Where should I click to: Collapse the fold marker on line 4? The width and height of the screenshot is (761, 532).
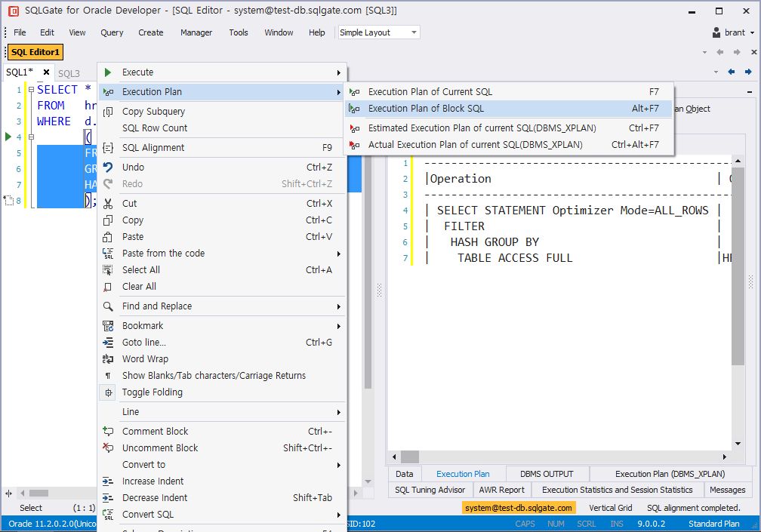pyautogui.click(x=31, y=137)
